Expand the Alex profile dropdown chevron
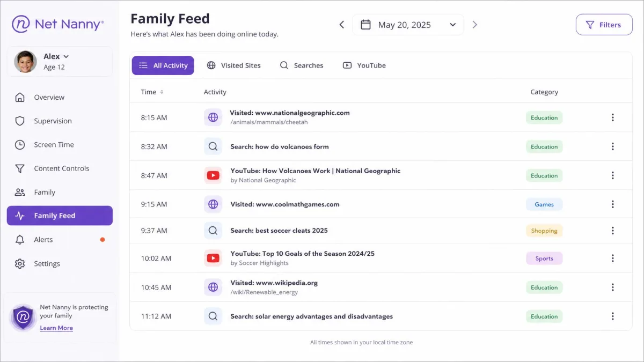 [66, 56]
